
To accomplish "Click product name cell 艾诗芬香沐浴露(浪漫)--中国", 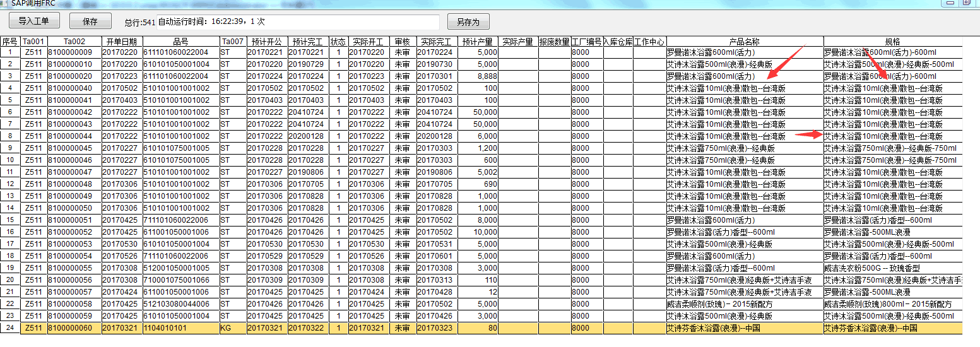I will coord(745,329).
